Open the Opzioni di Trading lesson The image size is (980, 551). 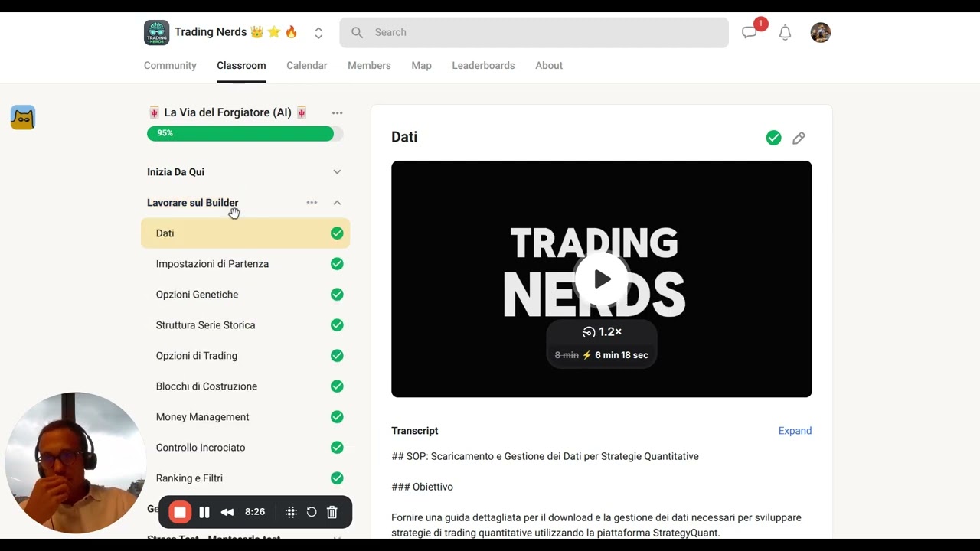pyautogui.click(x=197, y=356)
